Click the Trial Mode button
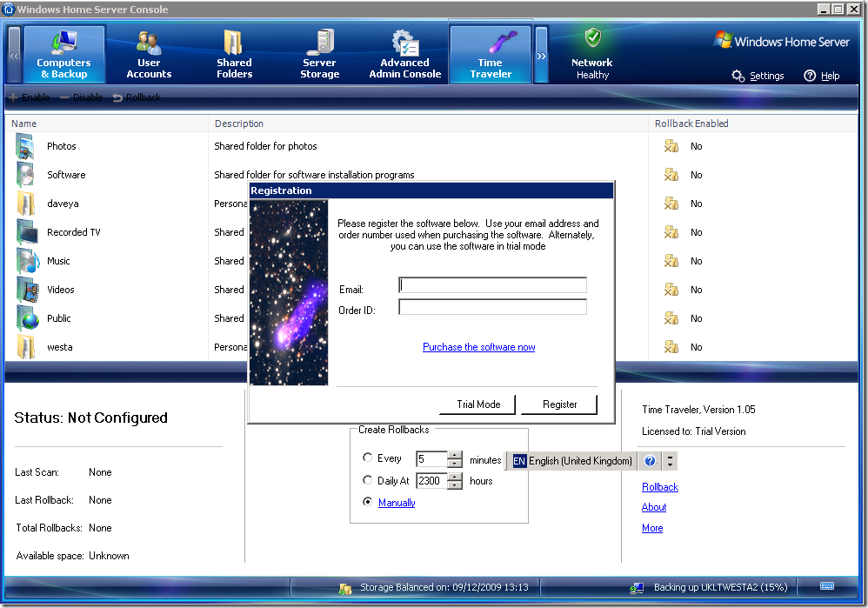 point(478,404)
